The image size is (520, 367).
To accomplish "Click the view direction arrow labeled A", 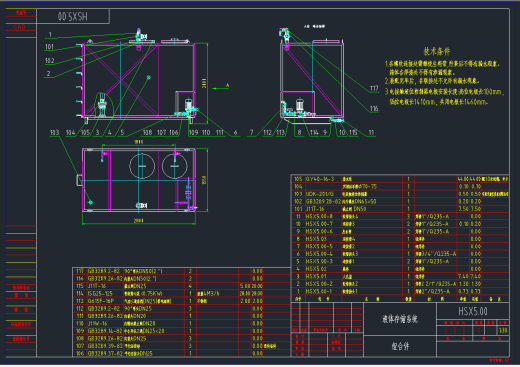I will click(x=221, y=88).
